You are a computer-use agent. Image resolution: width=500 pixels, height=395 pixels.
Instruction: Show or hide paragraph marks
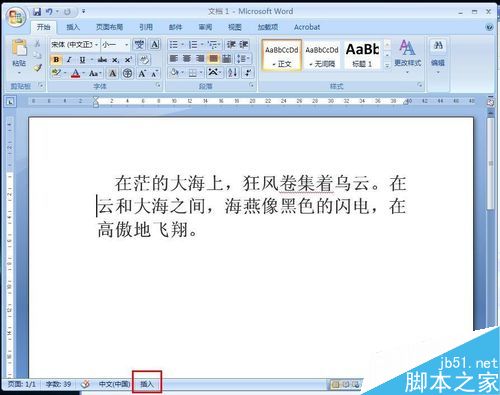248,72
